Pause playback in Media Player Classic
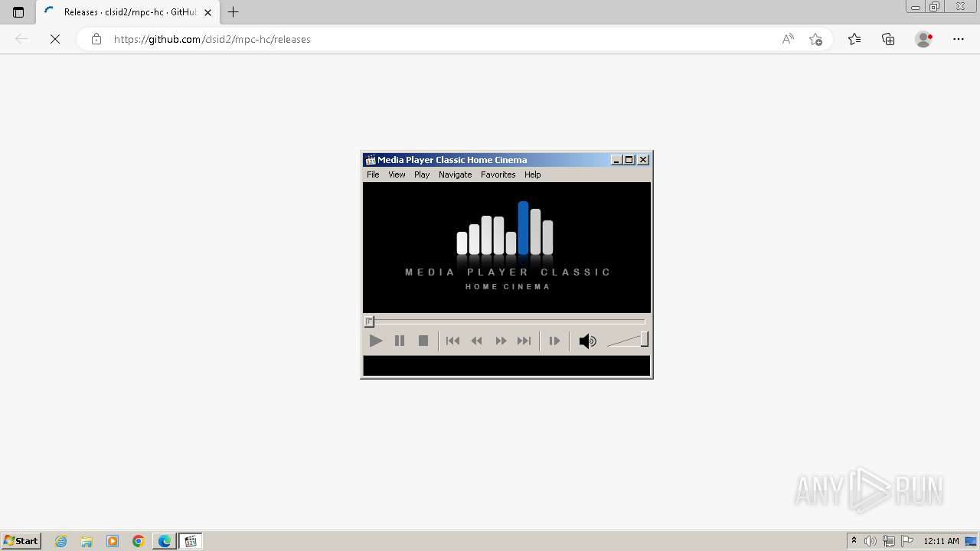 click(400, 341)
